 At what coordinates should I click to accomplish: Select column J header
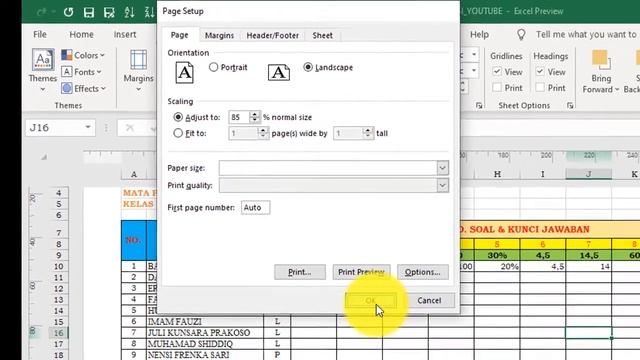click(589, 174)
